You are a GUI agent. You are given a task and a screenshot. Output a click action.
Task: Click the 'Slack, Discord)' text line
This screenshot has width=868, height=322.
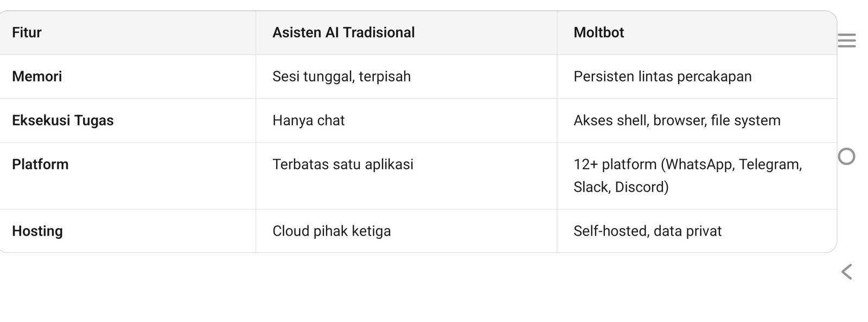tap(621, 187)
